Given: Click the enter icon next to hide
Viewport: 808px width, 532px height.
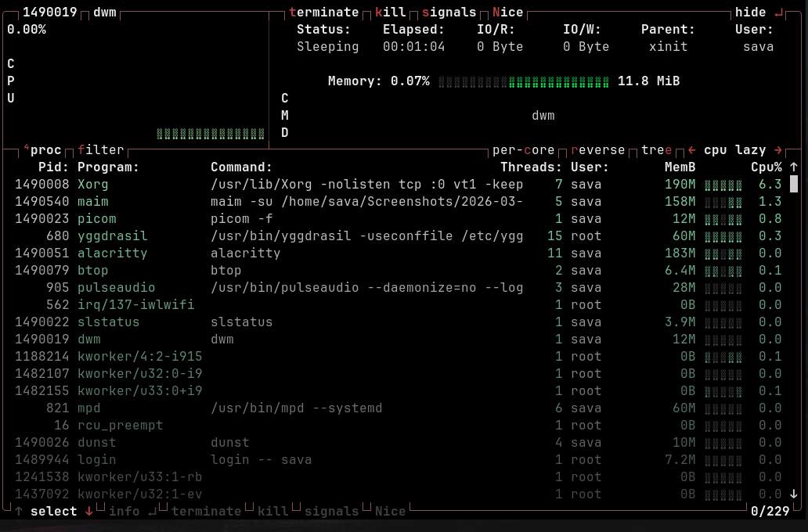Looking at the screenshot, I should [777, 13].
